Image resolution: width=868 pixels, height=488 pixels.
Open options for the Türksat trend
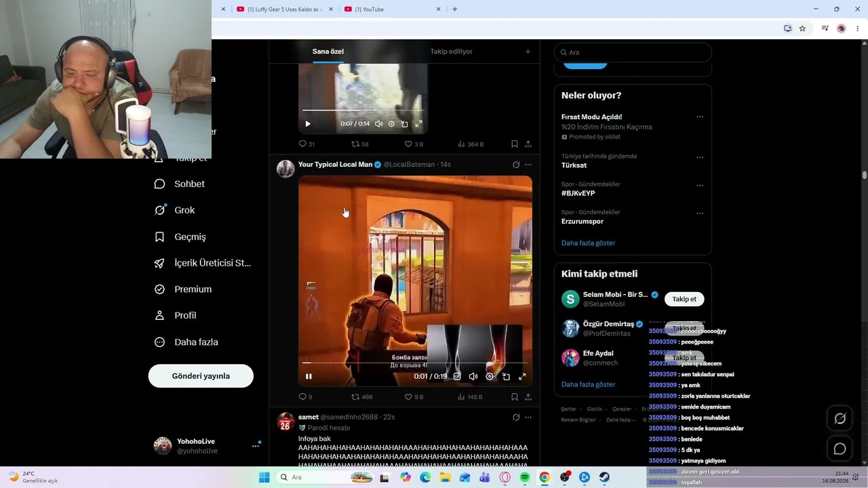pyautogui.click(x=700, y=157)
